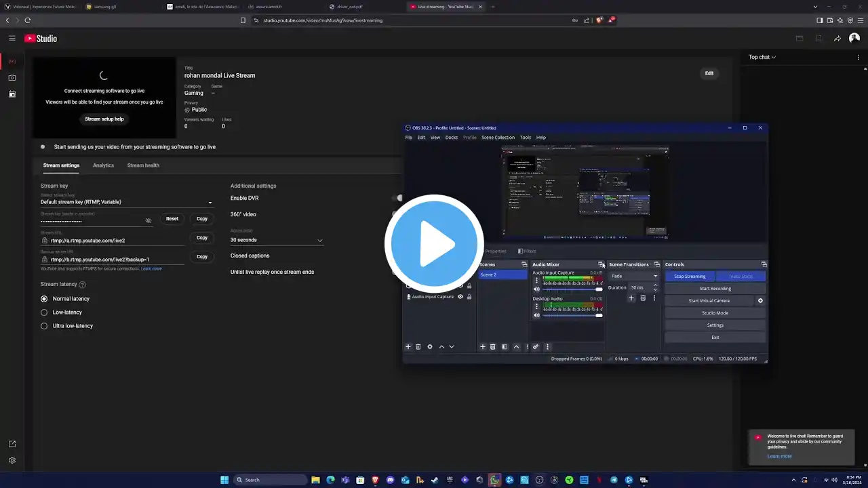Open the Studio settings gear icon

[x=12, y=460]
